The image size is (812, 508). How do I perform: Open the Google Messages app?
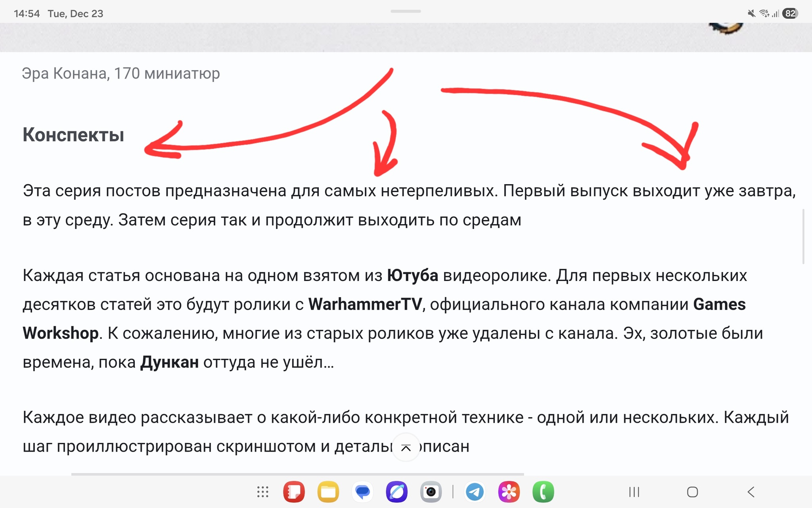pyautogui.click(x=362, y=492)
